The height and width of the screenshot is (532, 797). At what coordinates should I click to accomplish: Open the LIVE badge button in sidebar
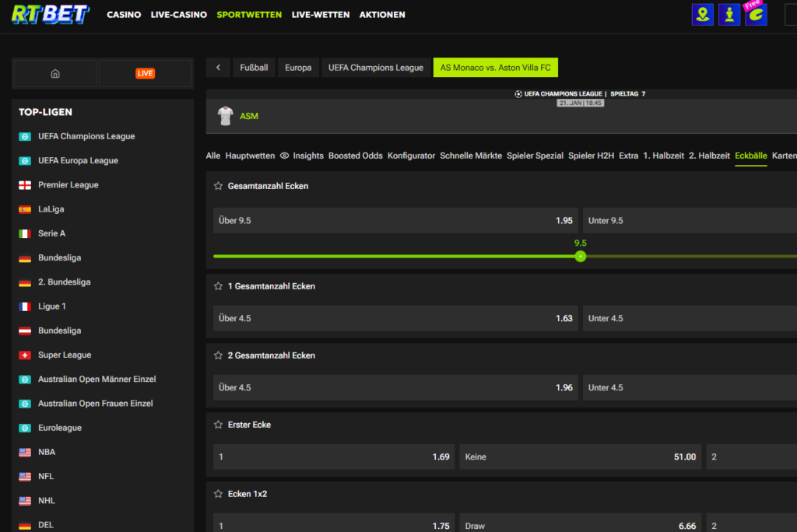pyautogui.click(x=146, y=74)
